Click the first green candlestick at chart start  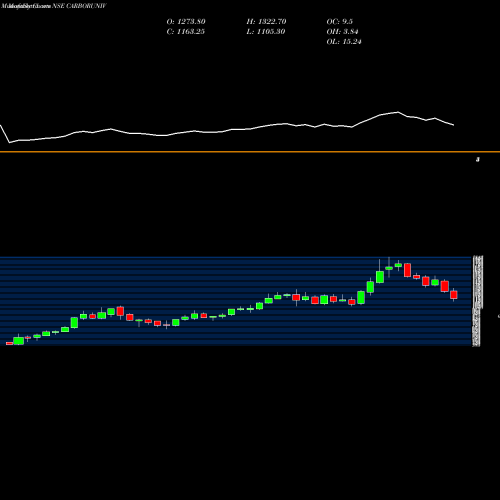(19, 340)
